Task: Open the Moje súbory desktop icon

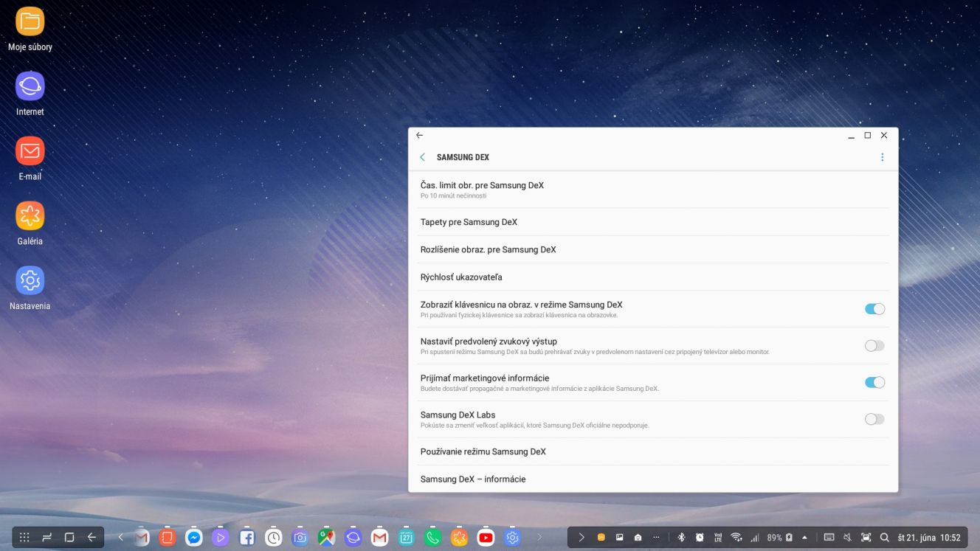Action: pyautogui.click(x=30, y=30)
